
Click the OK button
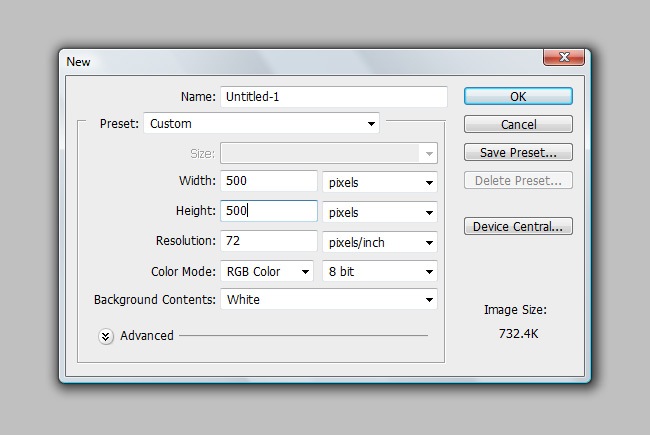tap(518, 97)
